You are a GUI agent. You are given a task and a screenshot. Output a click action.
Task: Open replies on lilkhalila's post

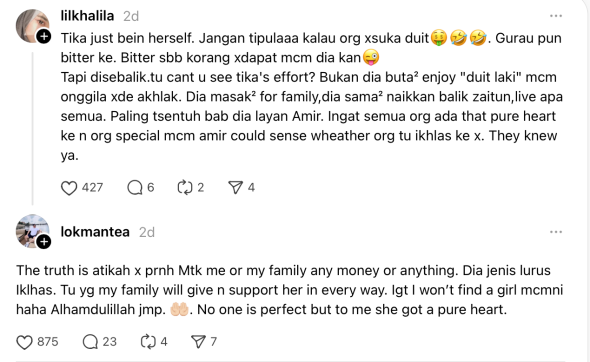coord(135,187)
